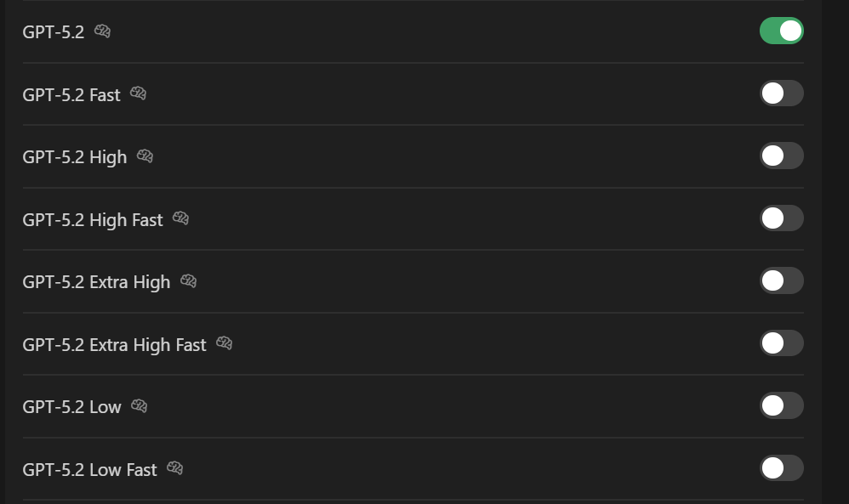The height and width of the screenshot is (504, 849).
Task: Click the brain icon beside GPT-5.2 Fast
Action: (x=139, y=93)
